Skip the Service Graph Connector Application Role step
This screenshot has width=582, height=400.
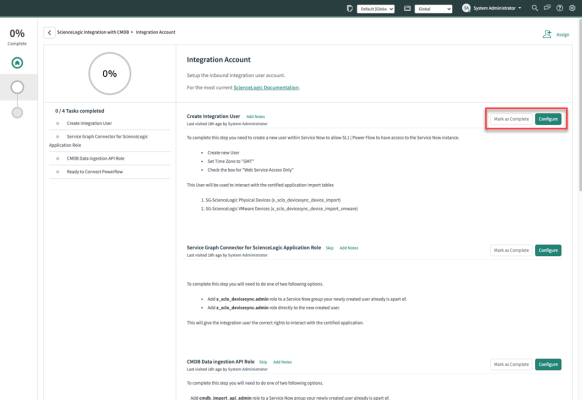(x=330, y=248)
